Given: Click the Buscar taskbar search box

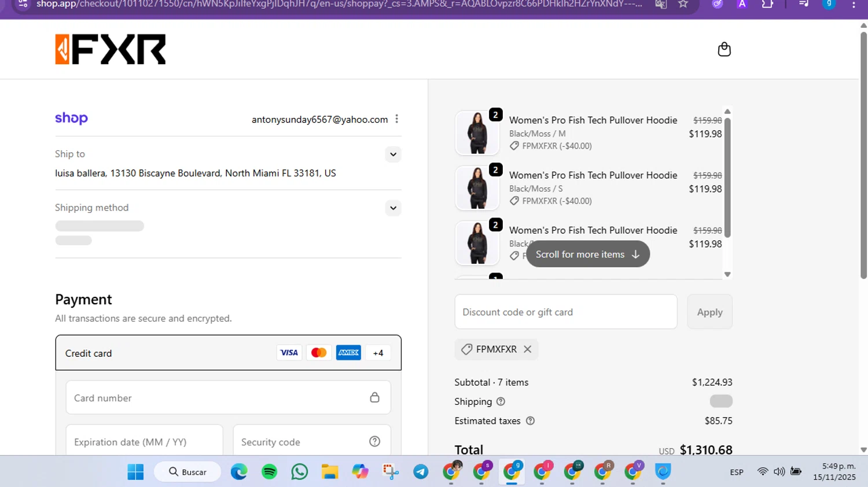Looking at the screenshot, I should pyautogui.click(x=187, y=472).
